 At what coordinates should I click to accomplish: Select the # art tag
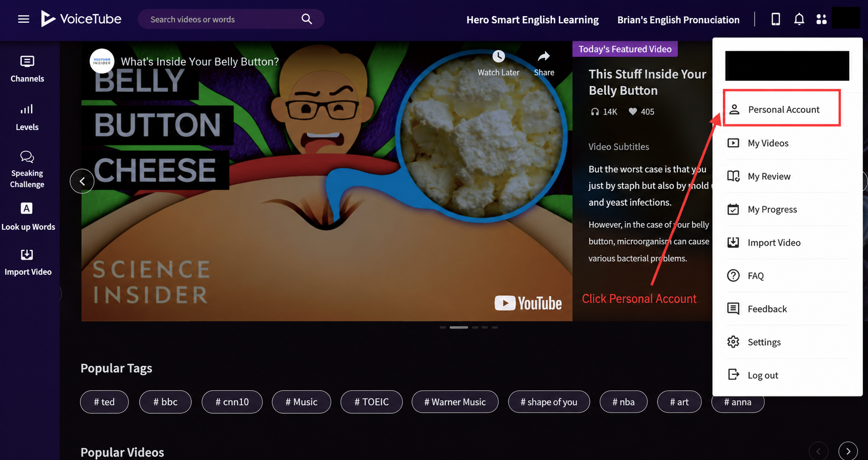(679, 402)
